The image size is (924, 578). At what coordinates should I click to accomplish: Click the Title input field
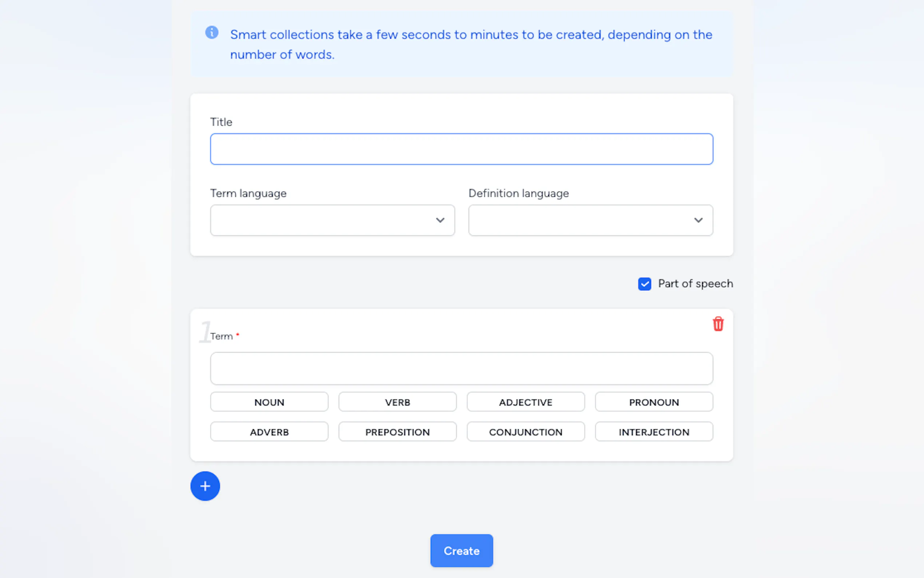(x=461, y=149)
